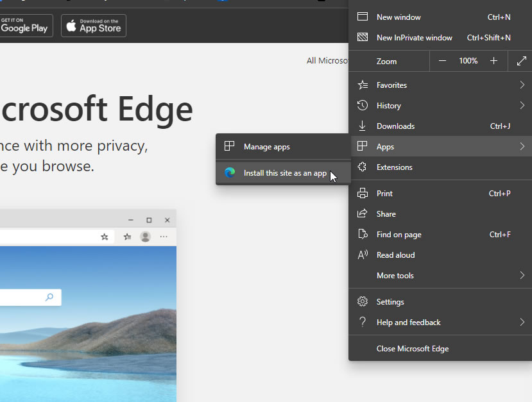Click the Extensions puzzle icon

[363, 167]
